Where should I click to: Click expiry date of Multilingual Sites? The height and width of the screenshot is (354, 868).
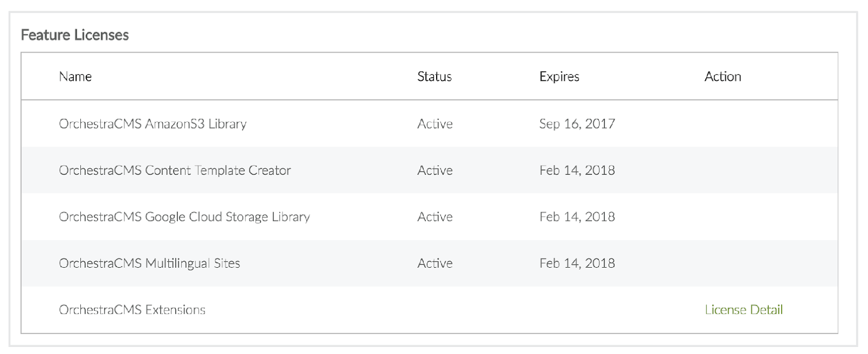[577, 263]
